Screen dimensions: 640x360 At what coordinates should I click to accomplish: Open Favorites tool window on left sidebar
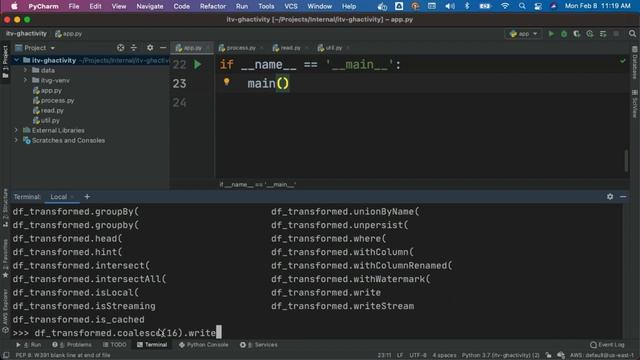(5, 259)
